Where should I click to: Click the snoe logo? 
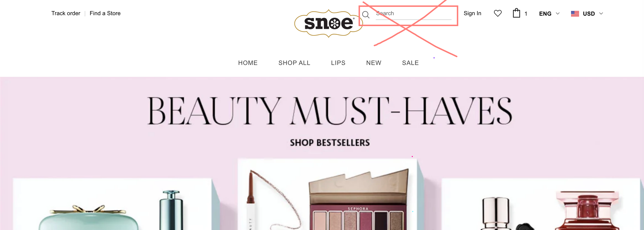click(x=328, y=24)
